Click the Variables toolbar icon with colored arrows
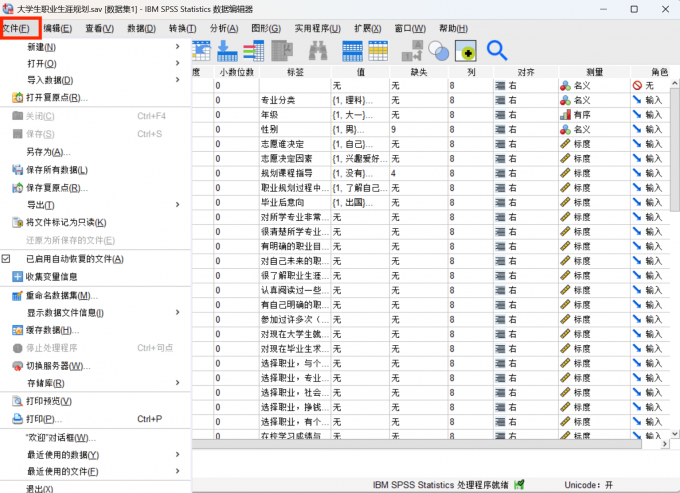Screen dimensions: 680x493 point(253,51)
